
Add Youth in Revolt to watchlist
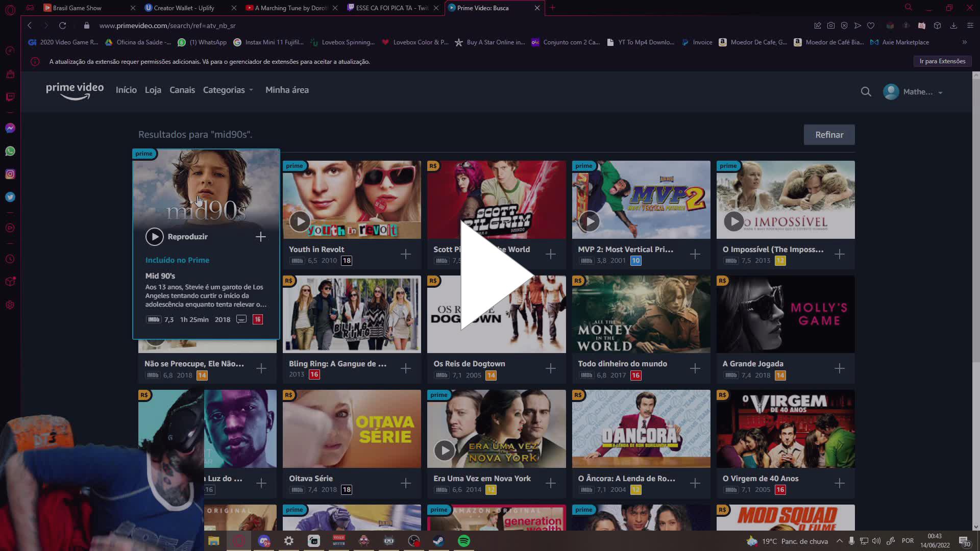[405, 254]
